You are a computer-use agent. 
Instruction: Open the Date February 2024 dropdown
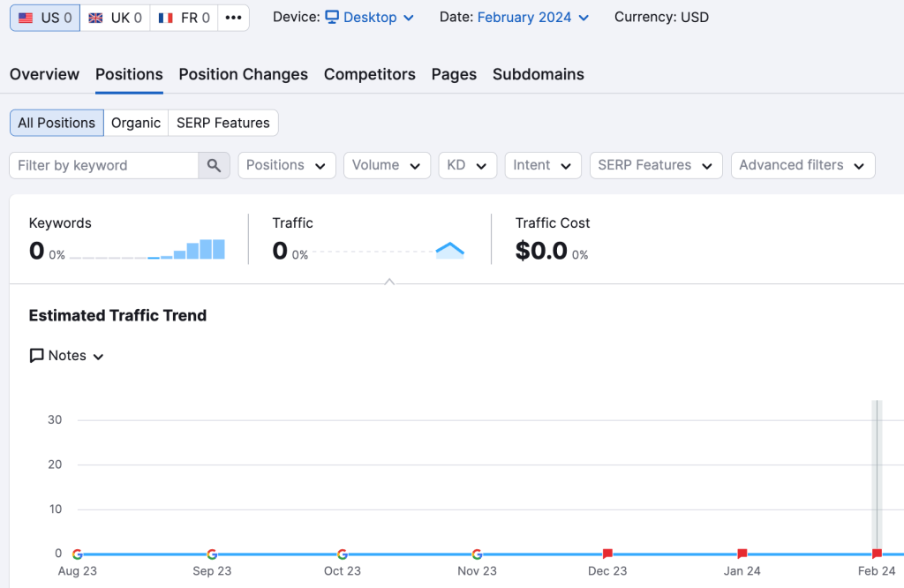(x=532, y=18)
